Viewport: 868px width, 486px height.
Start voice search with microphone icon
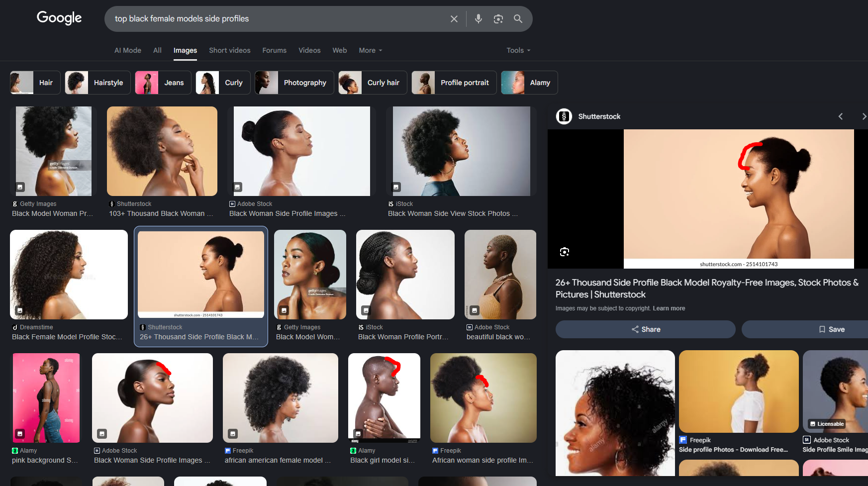click(478, 19)
